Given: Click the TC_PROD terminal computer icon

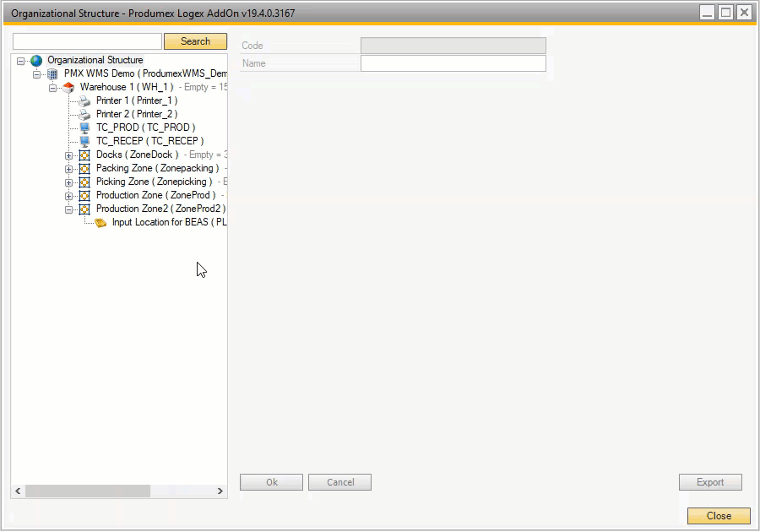Looking at the screenshot, I should click(x=84, y=128).
